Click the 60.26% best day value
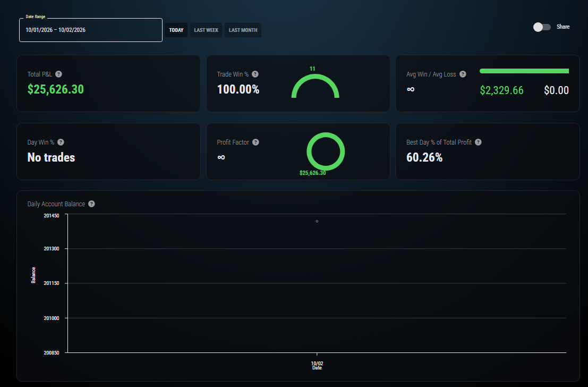Screen dimensions: 588x387 pos(424,157)
